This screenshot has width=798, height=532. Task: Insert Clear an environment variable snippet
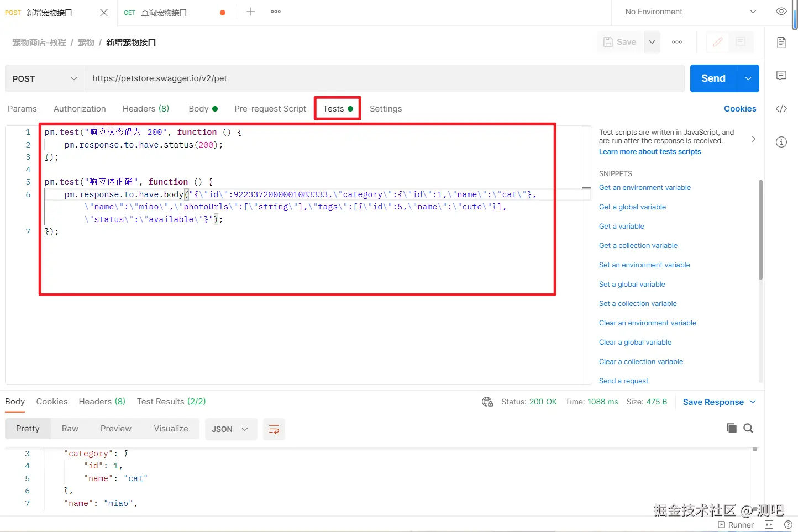tap(648, 323)
